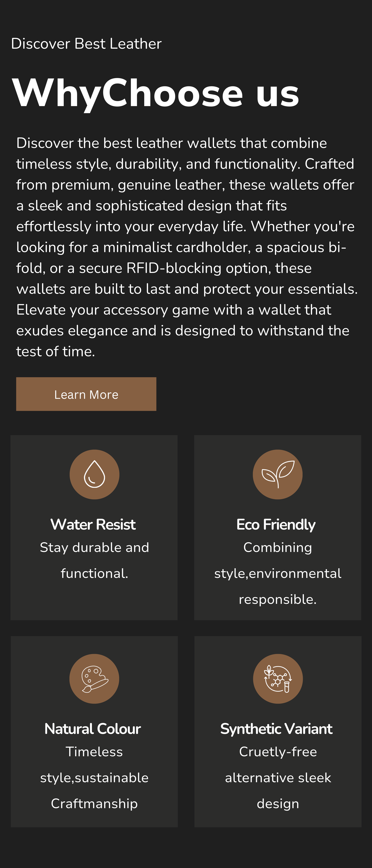Click the Discover Best Leather subtitle

(x=86, y=44)
